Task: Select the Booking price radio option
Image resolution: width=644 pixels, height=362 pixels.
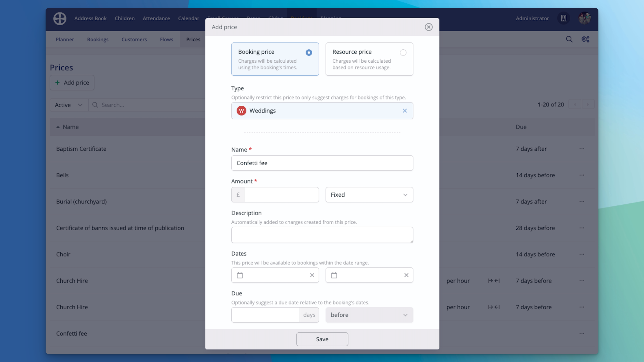Action: (x=308, y=53)
